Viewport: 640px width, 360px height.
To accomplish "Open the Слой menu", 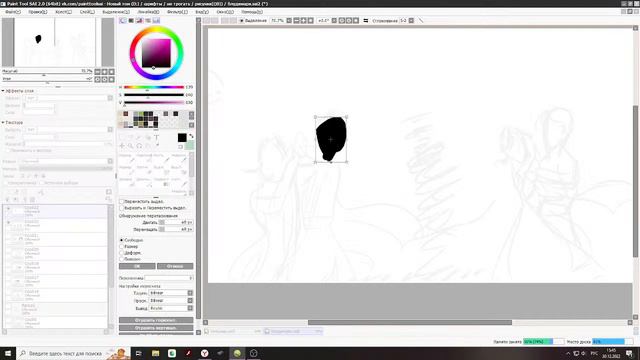I will tap(87, 12).
